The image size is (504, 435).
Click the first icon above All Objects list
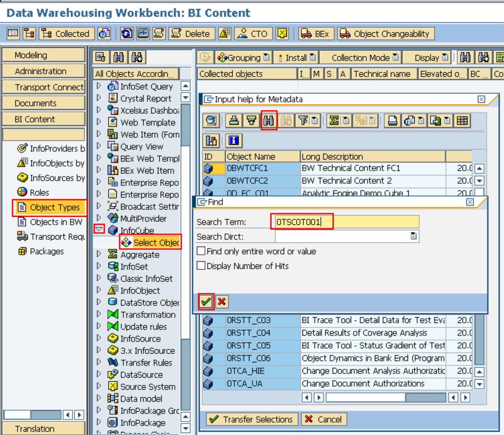coord(100,57)
